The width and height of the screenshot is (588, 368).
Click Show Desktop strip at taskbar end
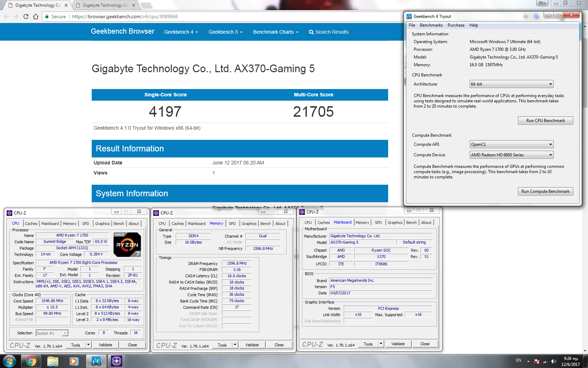pyautogui.click(x=586, y=361)
